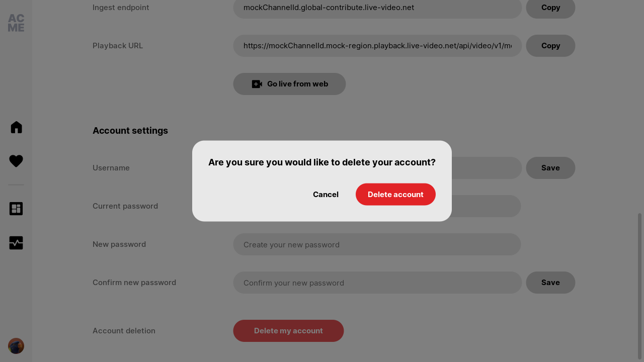Click the vertical page scrollbar thumb
The image size is (644, 362).
(640, 286)
